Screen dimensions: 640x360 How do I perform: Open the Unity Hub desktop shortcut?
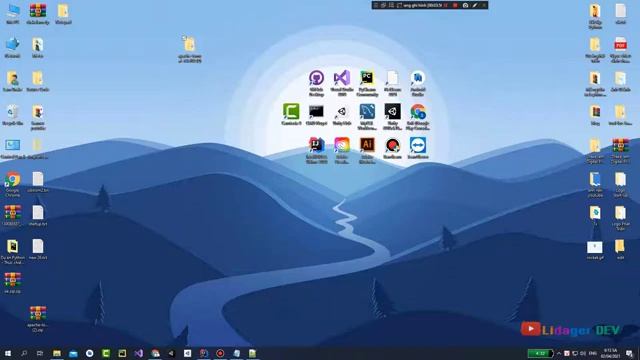[342, 114]
